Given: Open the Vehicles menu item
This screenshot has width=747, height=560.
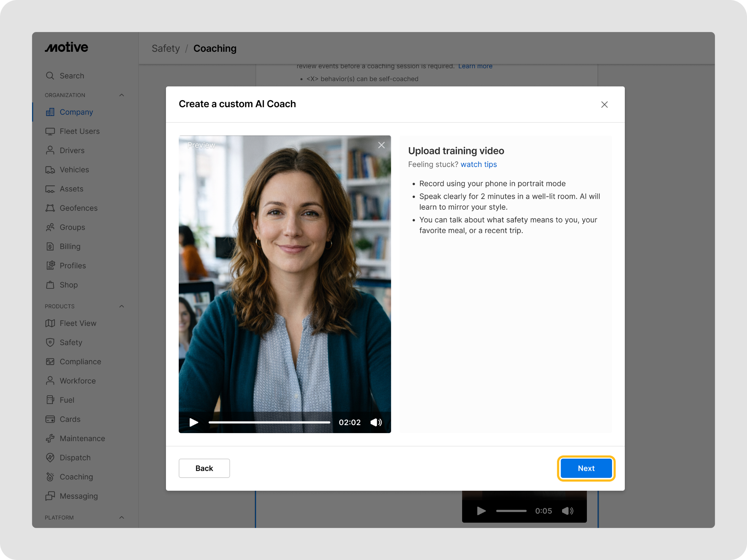Looking at the screenshot, I should 74,170.
